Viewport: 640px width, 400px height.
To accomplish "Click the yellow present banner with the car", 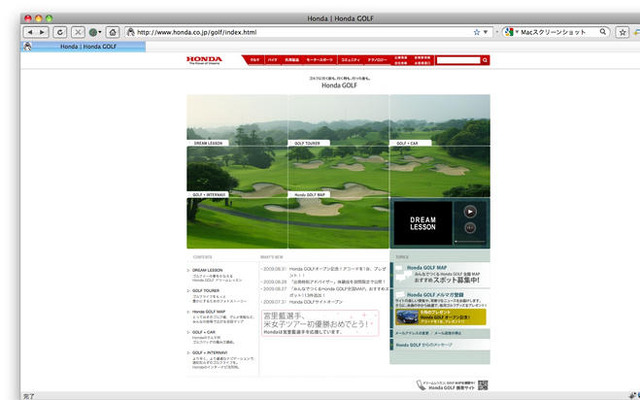I will tap(441, 317).
